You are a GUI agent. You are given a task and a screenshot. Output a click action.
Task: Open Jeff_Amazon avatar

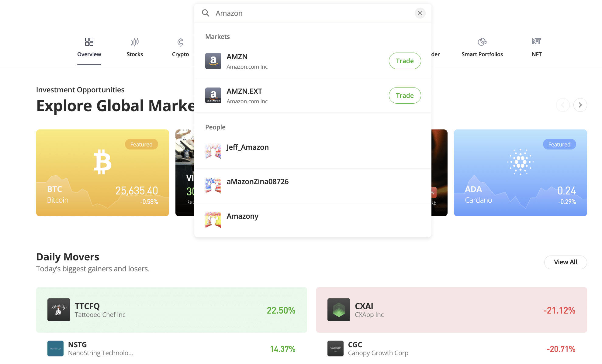213,151
